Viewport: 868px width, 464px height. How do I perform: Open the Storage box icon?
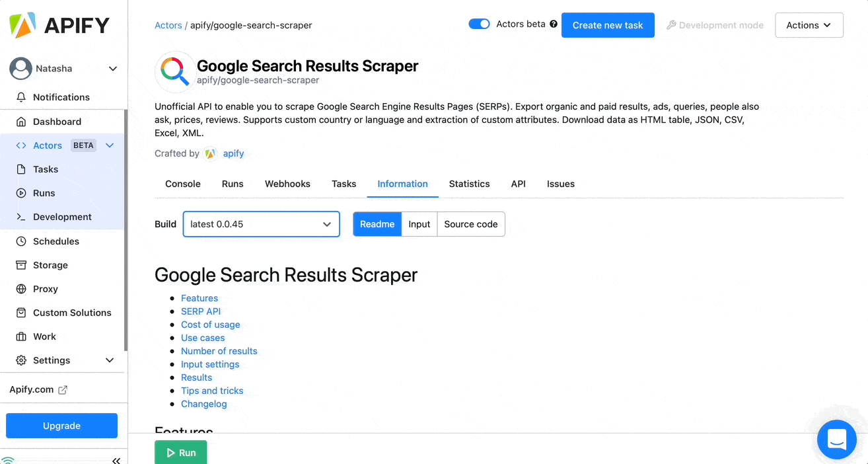(x=21, y=265)
